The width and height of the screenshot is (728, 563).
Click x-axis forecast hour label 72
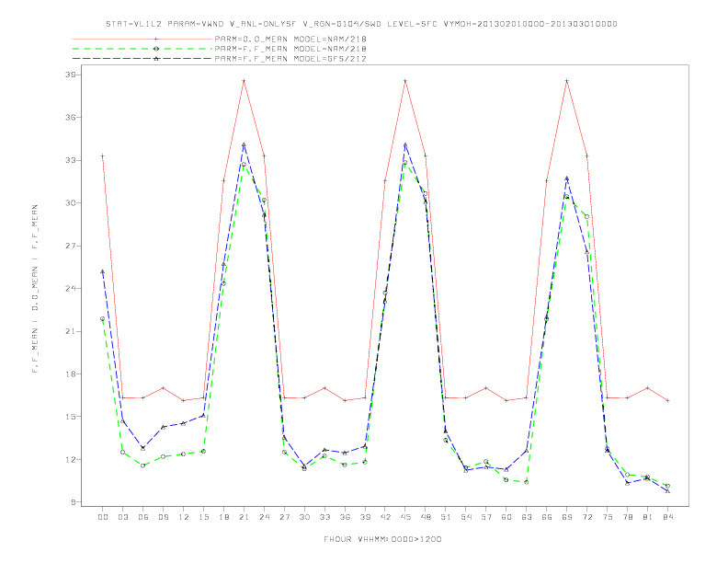(x=587, y=517)
